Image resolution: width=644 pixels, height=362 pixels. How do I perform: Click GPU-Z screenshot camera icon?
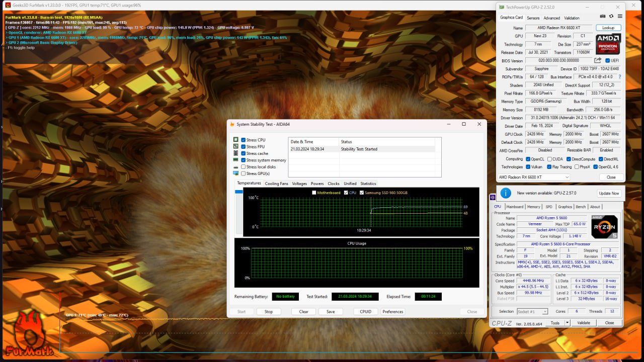603,17
